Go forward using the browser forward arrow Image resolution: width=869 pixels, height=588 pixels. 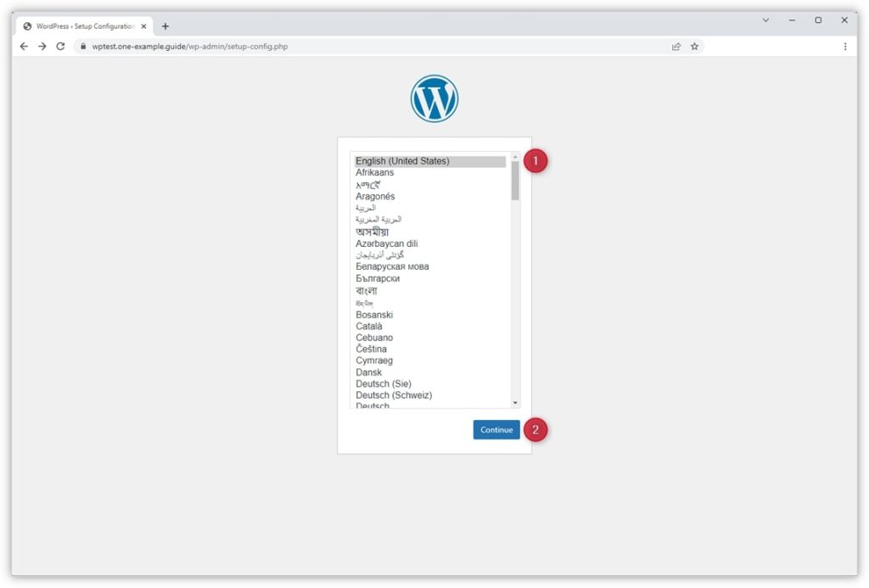click(42, 47)
